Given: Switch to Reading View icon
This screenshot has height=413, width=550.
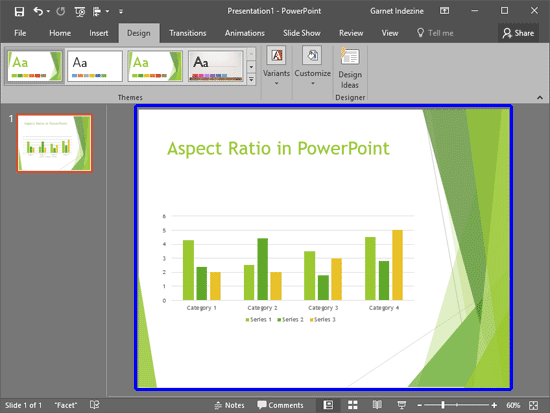Looking at the screenshot, I should (377, 405).
